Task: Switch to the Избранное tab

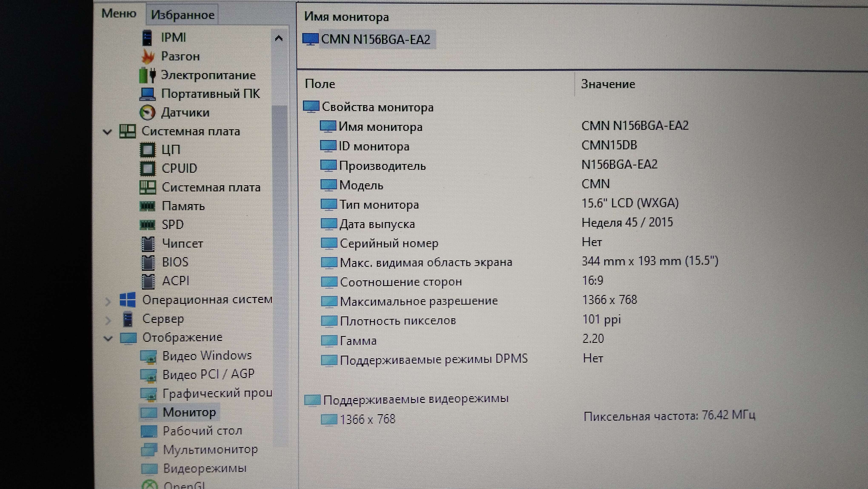Action: point(182,15)
